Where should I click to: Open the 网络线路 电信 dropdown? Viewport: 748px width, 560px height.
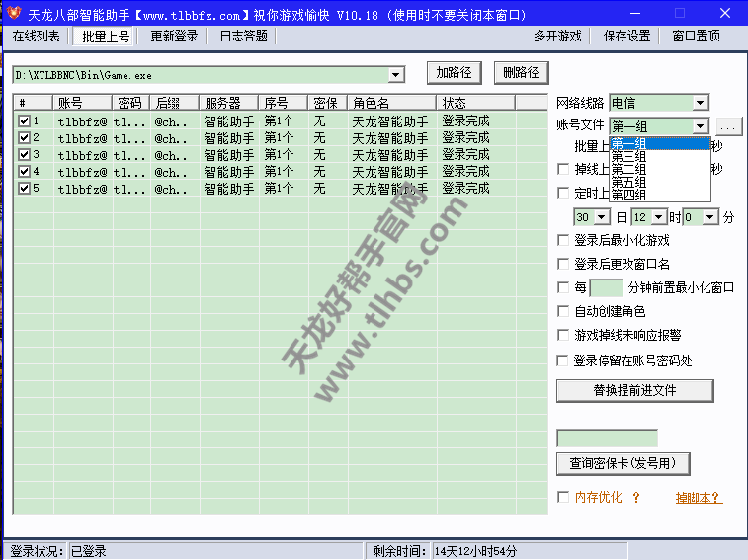pos(700,103)
